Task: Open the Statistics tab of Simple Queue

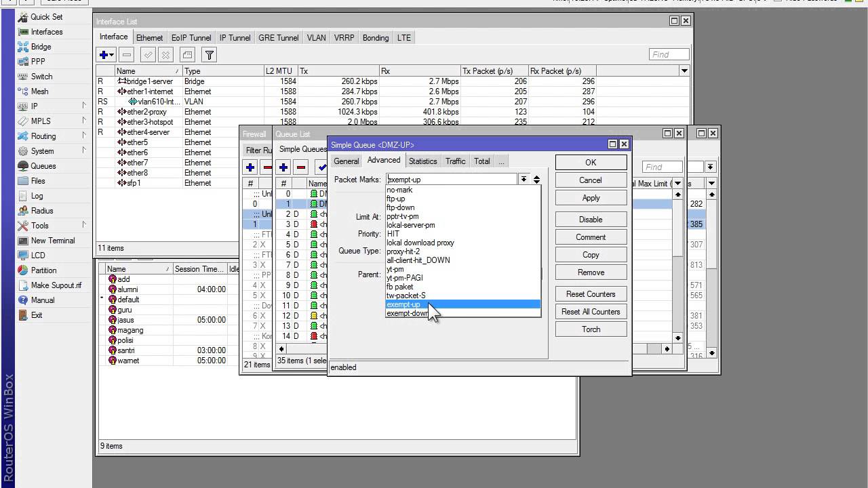Action: tap(422, 161)
